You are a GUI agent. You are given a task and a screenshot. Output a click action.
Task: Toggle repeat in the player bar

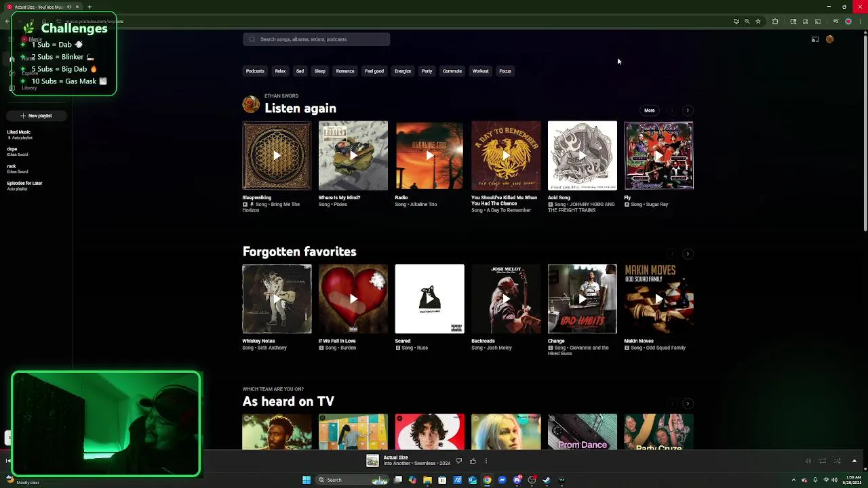coord(823,461)
